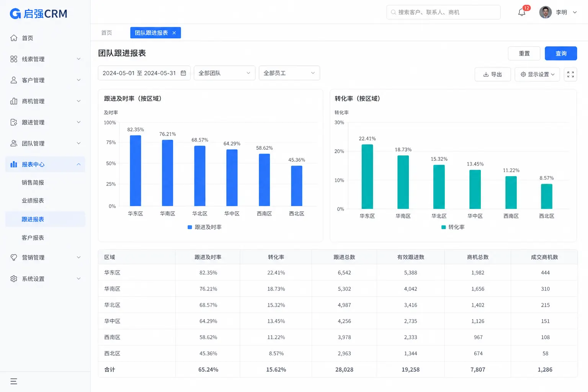Open 业绩报表 submenu item
This screenshot has height=392, width=588.
click(33, 201)
